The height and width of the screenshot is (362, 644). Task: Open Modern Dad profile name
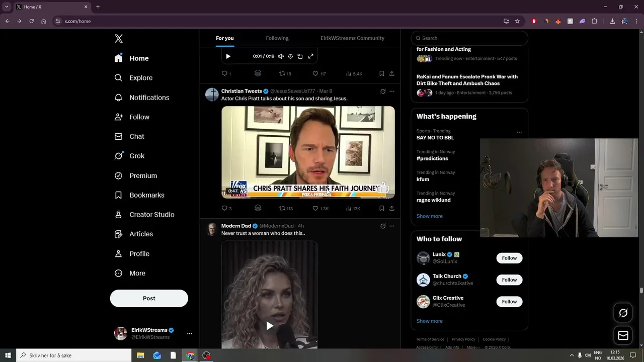click(x=236, y=226)
